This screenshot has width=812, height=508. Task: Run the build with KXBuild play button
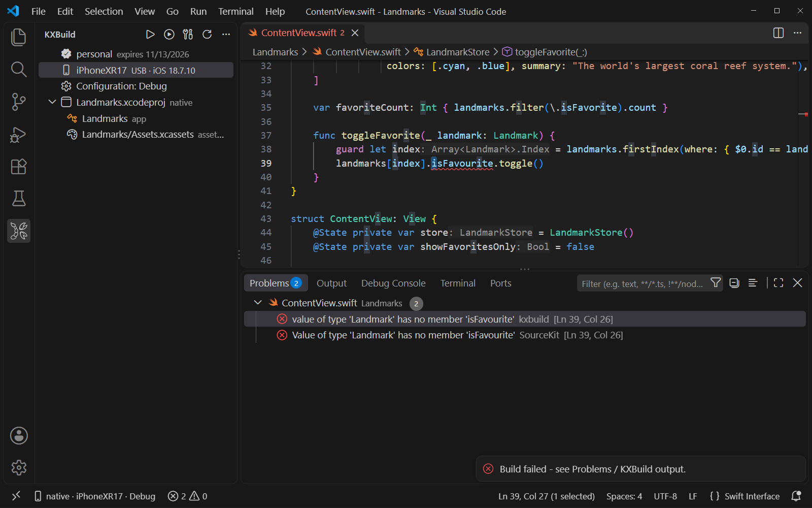click(x=150, y=35)
